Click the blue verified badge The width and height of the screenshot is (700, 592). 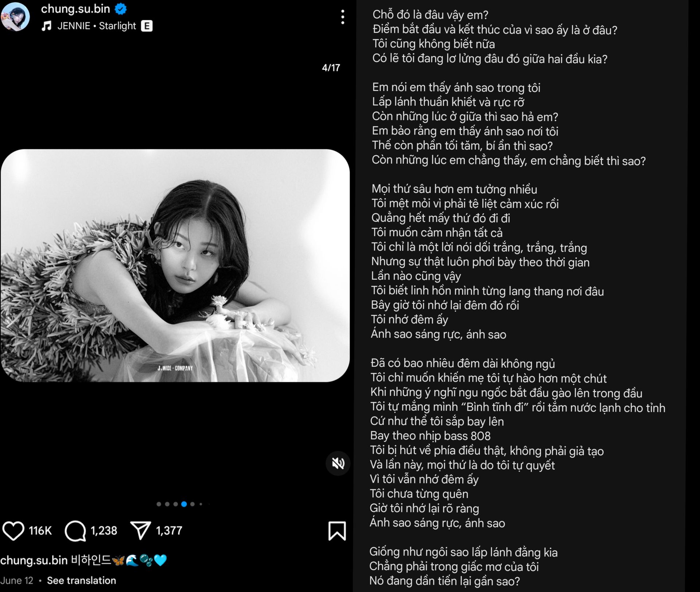click(x=121, y=9)
